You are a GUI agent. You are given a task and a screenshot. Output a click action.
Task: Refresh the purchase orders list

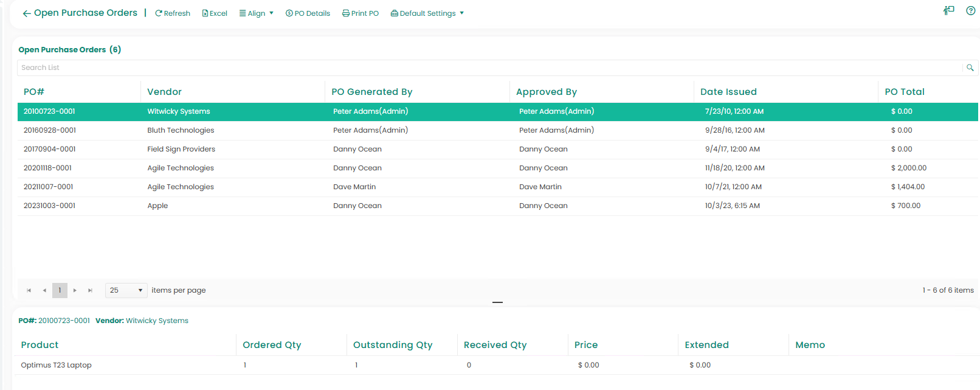(173, 13)
